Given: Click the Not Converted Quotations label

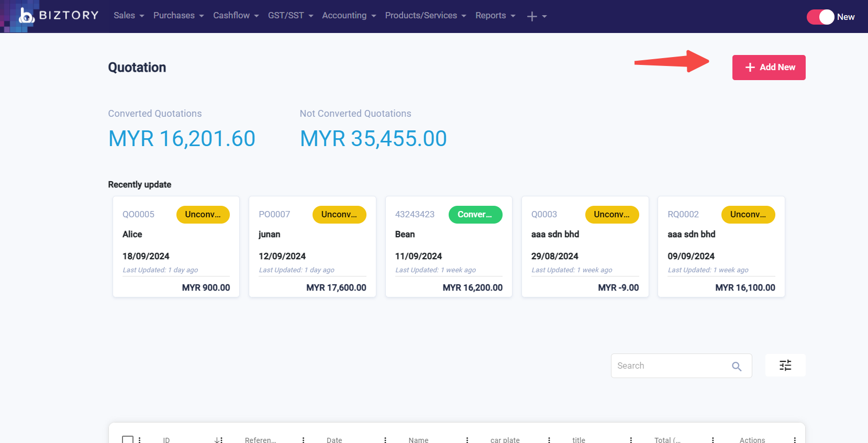Looking at the screenshot, I should 355,114.
